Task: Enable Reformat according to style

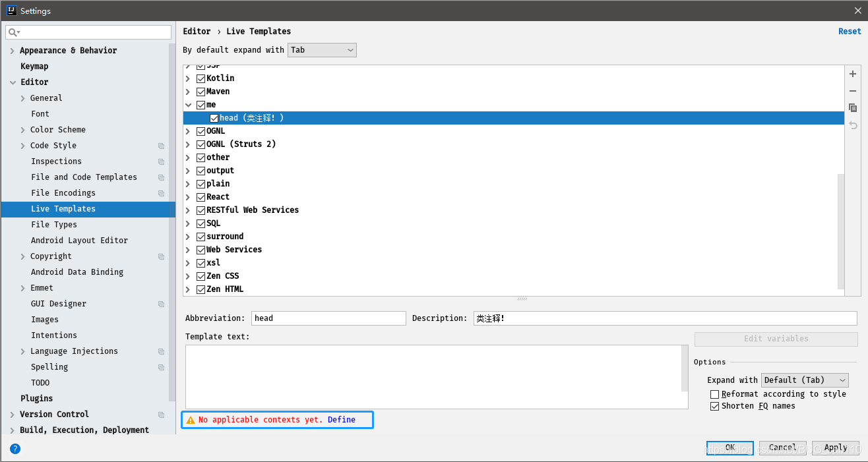Action: click(x=714, y=393)
